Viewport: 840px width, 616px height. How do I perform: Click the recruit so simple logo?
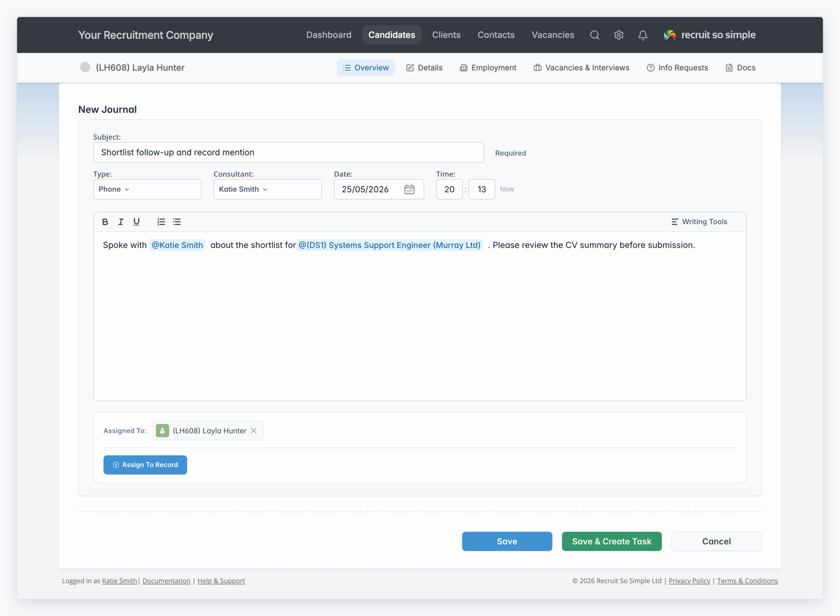point(709,35)
